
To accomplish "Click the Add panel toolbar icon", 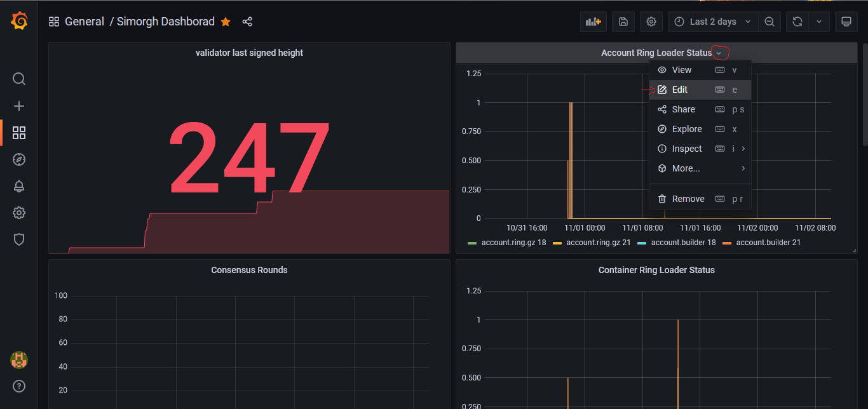I will 593,22.
